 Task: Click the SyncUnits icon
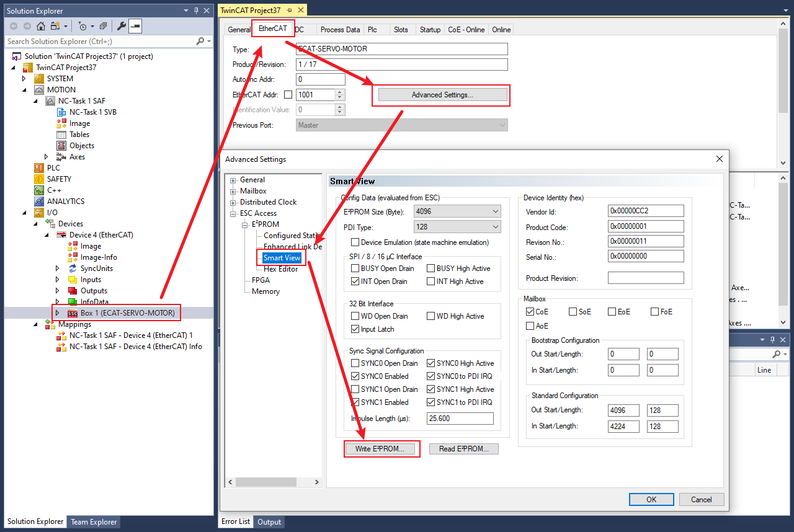pos(73,268)
